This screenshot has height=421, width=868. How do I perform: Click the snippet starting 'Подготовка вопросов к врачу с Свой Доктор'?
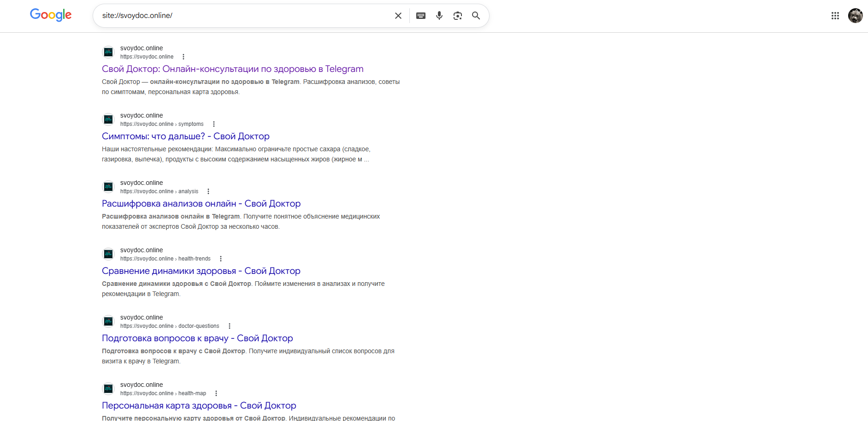(248, 356)
